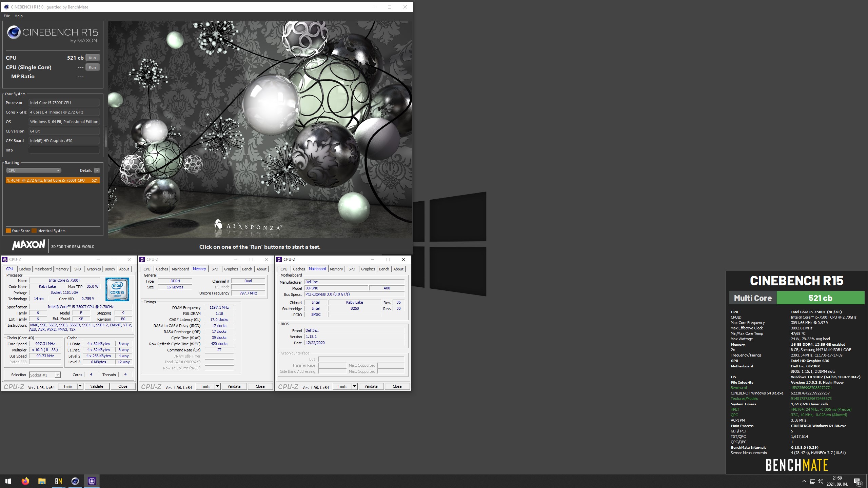Click Validate in Mainboard CPU-Z window
The image size is (868, 488).
[371, 386]
